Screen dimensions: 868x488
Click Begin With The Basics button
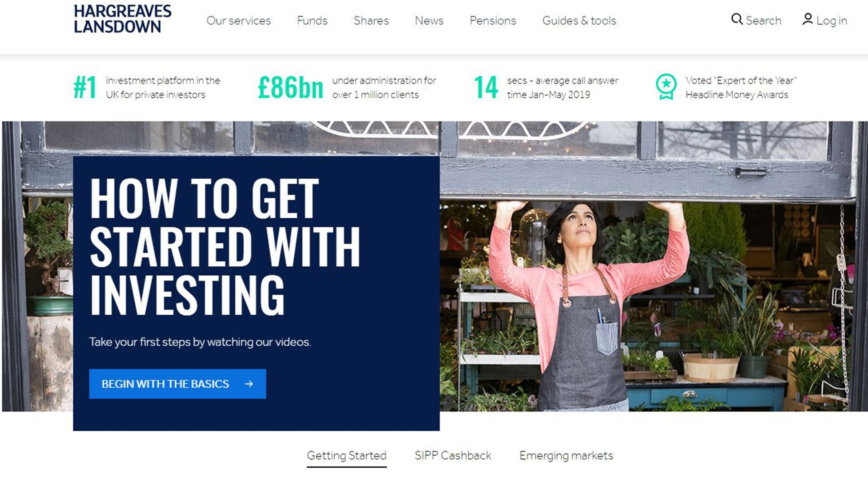(178, 384)
